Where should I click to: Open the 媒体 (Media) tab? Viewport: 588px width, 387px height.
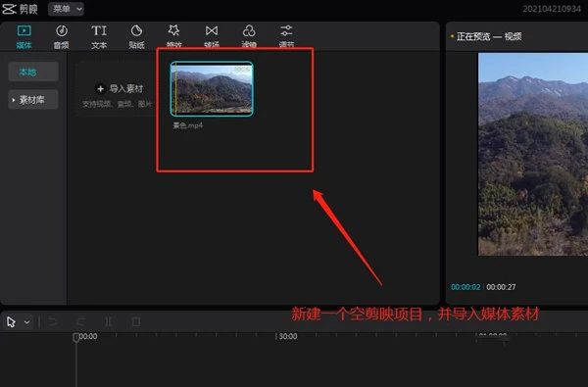point(24,37)
